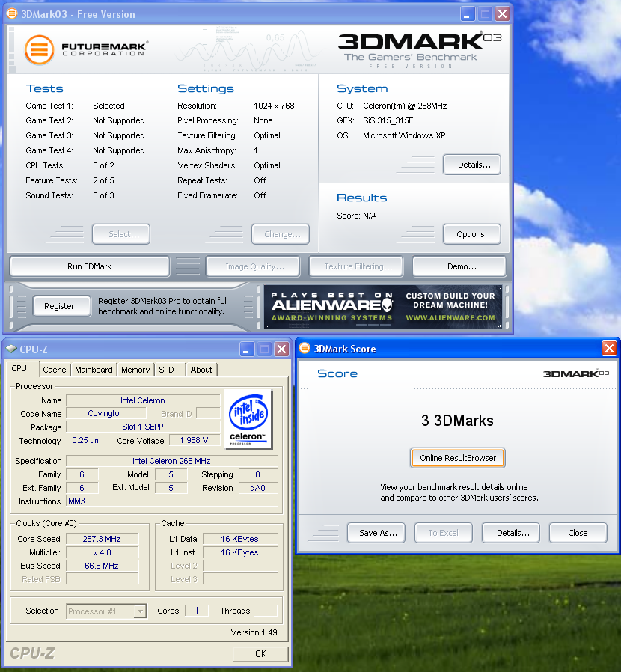Switch to the Mainboard tab in CPU-Z
Viewport: 621px width, 672px height.
click(x=94, y=370)
